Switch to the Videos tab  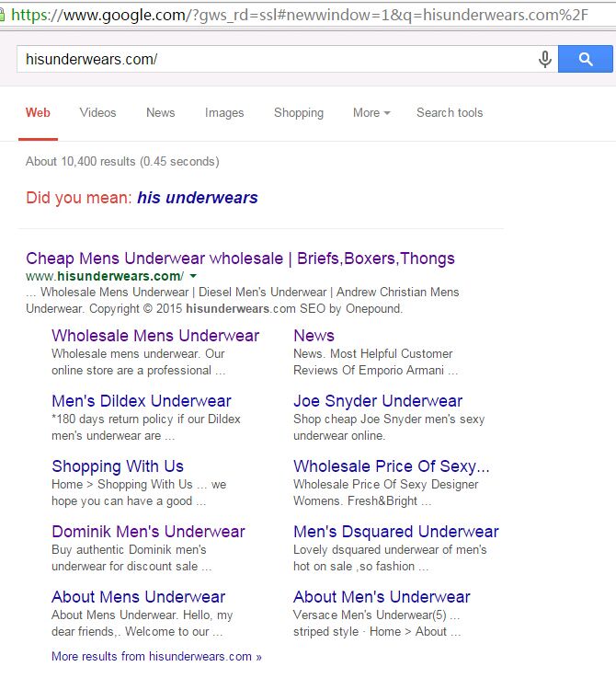point(97,113)
